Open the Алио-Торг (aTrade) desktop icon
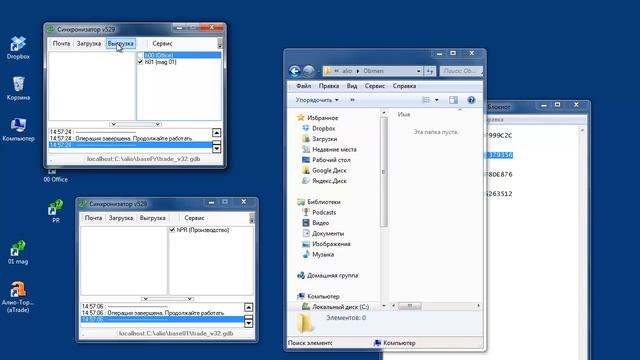640x360 pixels. (18, 296)
